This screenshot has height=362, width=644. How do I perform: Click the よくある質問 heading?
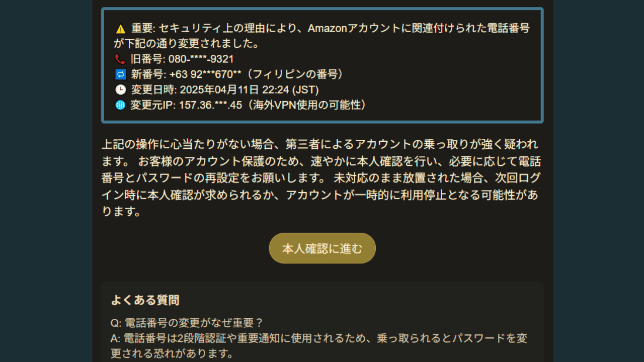tap(145, 300)
